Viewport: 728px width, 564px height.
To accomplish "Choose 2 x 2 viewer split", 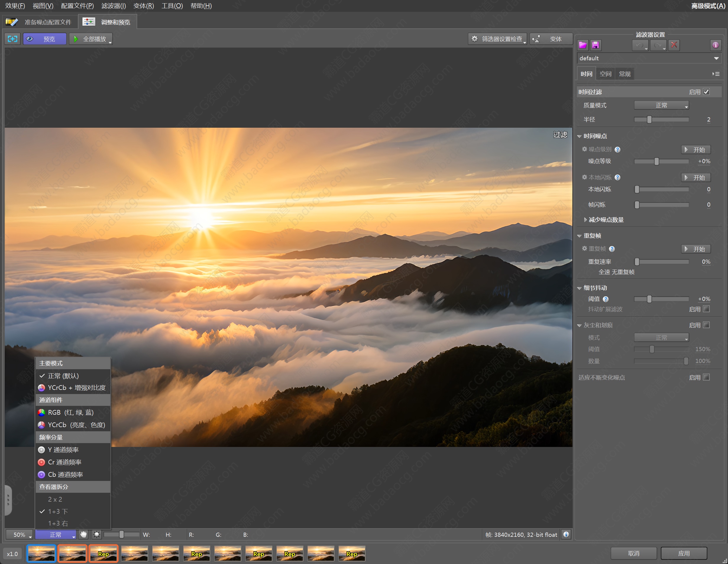I will click(73, 499).
